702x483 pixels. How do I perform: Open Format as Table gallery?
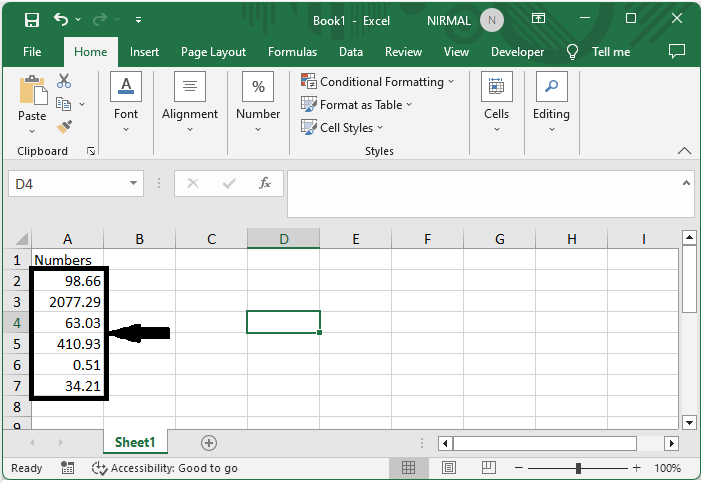[356, 105]
